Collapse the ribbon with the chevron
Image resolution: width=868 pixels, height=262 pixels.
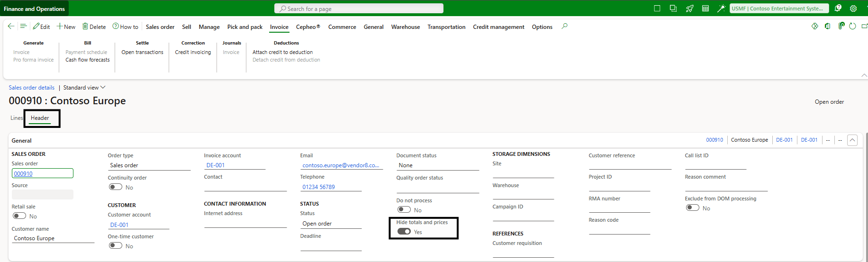864,75
